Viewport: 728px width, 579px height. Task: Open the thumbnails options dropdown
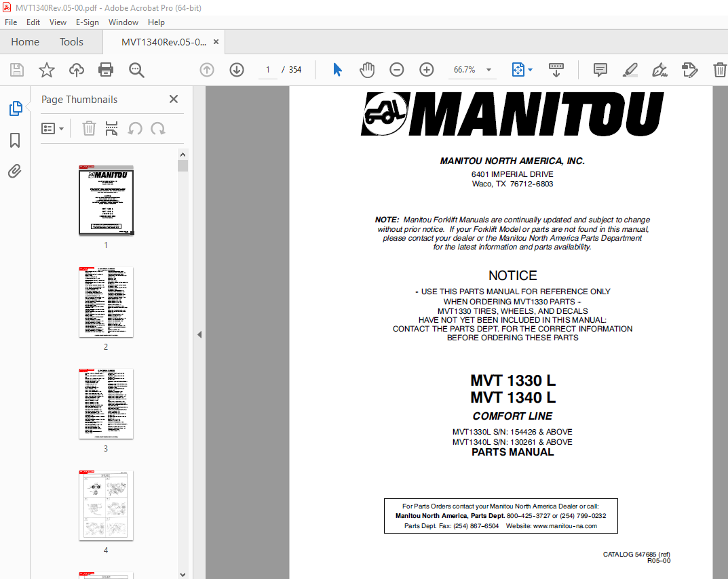[x=52, y=129]
